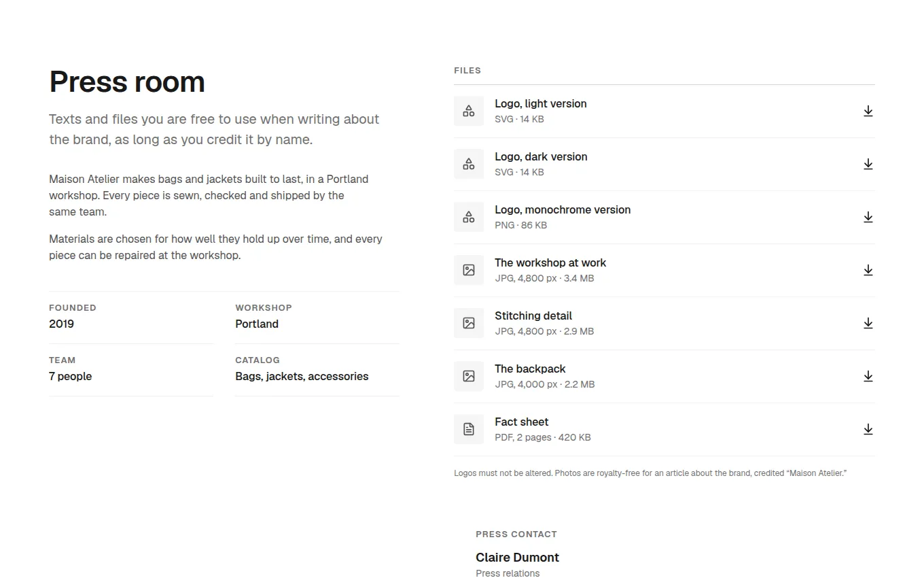
Task: Click the "Materials are chosen" paragraph
Action: coord(215,248)
